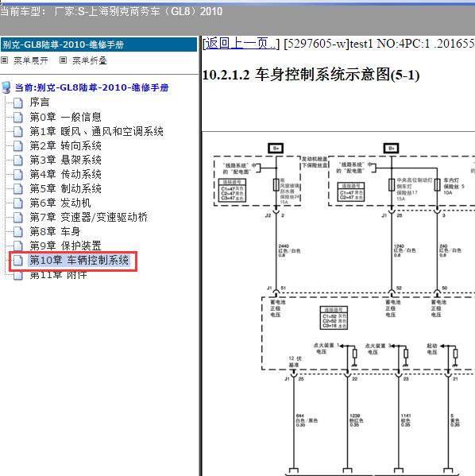Screen dimensions: 475x476
Task: Click the 起动电压 label in diagram
Action: click(x=432, y=349)
